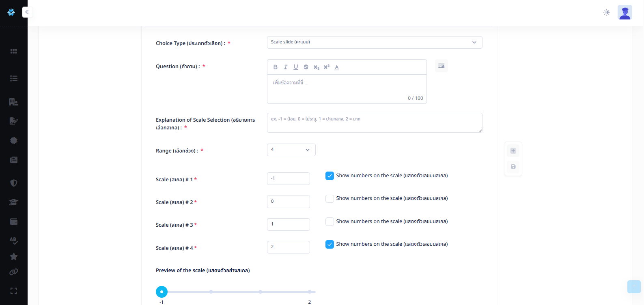Click the fullscreen icon in sidebar
This screenshot has height=305, width=644.
coord(14,291)
